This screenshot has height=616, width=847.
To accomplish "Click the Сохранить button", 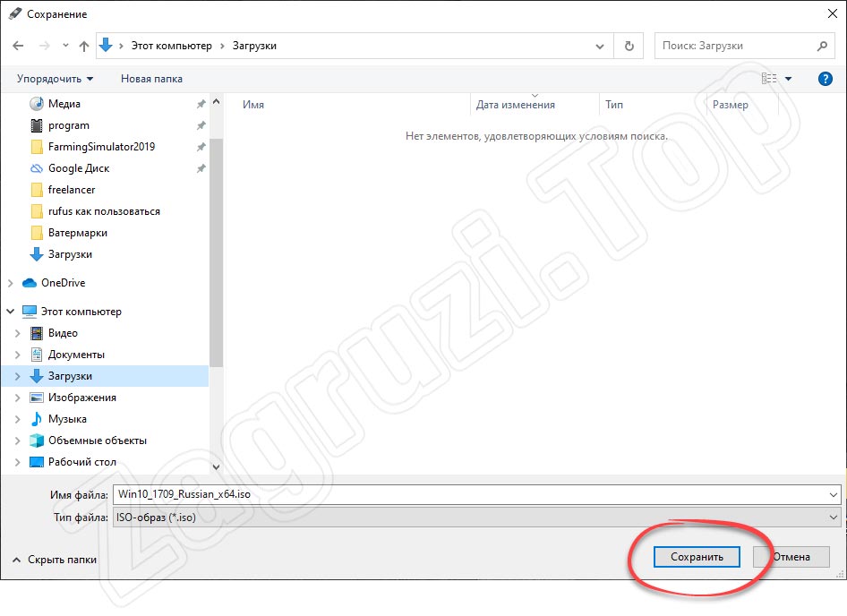I will (x=697, y=557).
